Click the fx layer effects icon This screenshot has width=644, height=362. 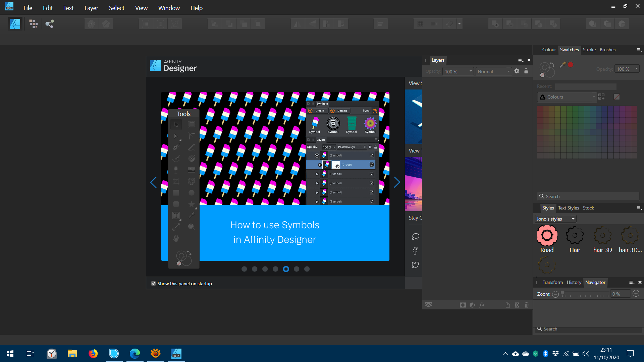click(482, 305)
